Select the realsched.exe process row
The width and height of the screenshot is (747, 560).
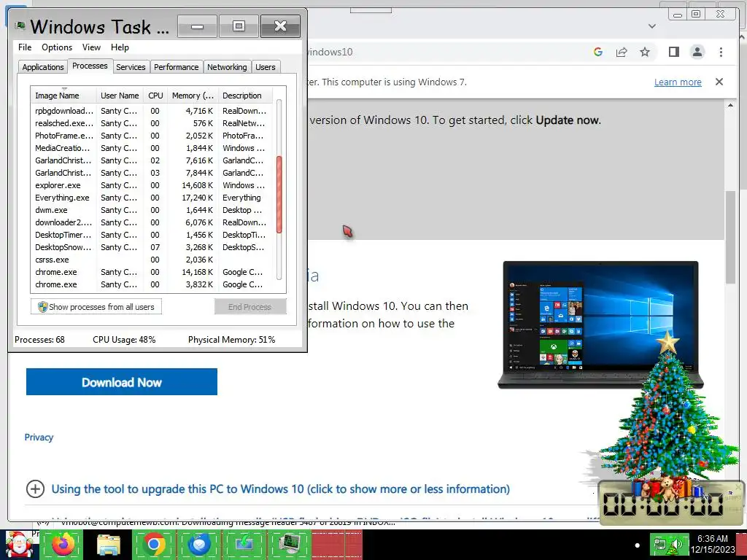click(x=152, y=123)
